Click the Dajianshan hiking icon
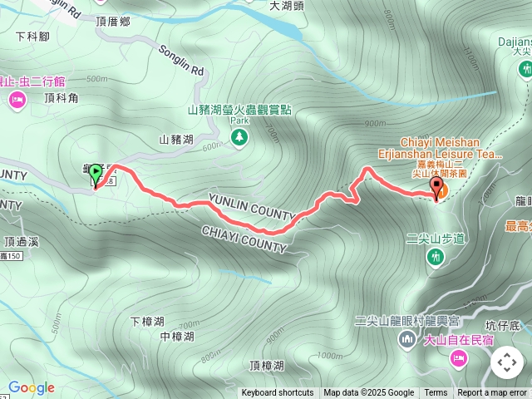This screenshot has width=532, height=399. coord(526,70)
